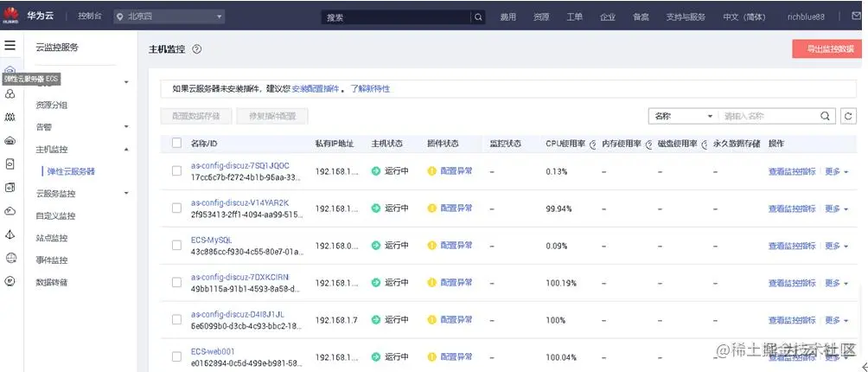Screen dimensions: 868x372
Task: Open the 资源 menu in the top bar
Action: (541, 17)
